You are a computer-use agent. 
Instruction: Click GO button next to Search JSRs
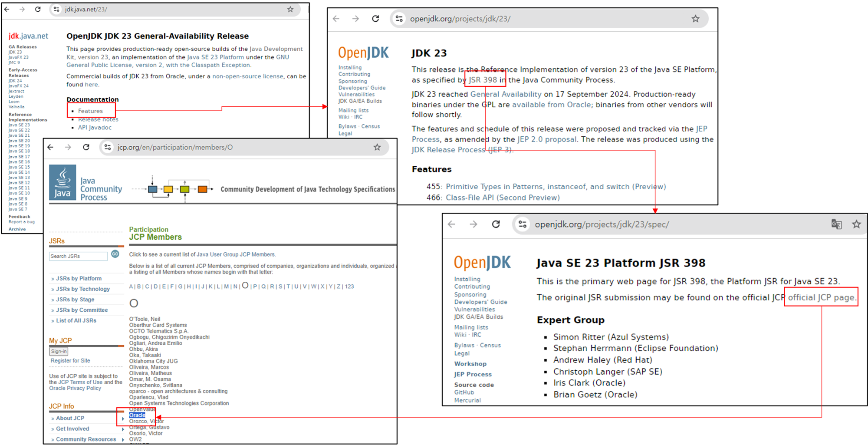(x=115, y=254)
